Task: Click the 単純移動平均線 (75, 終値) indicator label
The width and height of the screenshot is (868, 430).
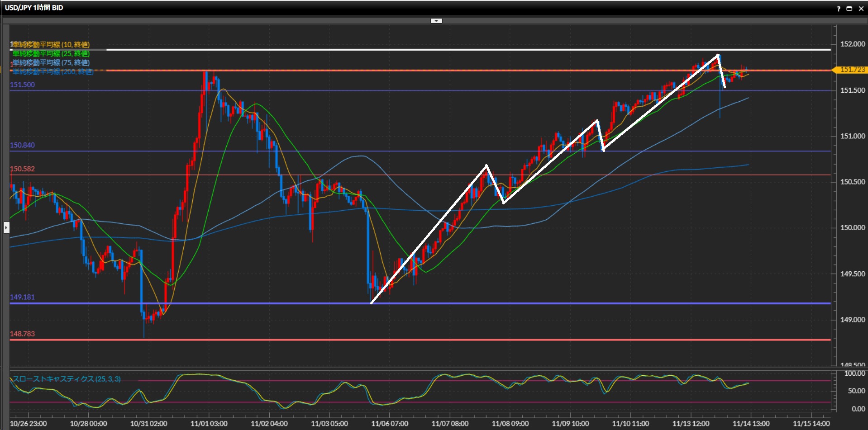Action: (x=51, y=62)
